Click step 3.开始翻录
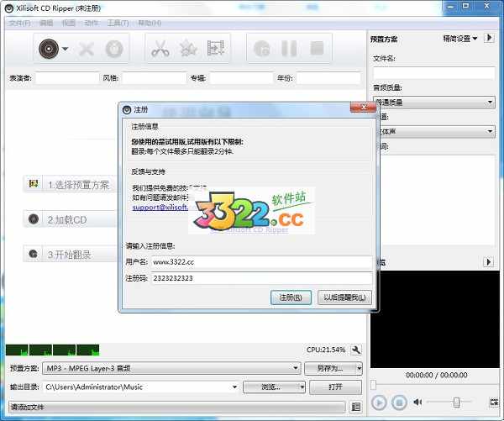 70,255
